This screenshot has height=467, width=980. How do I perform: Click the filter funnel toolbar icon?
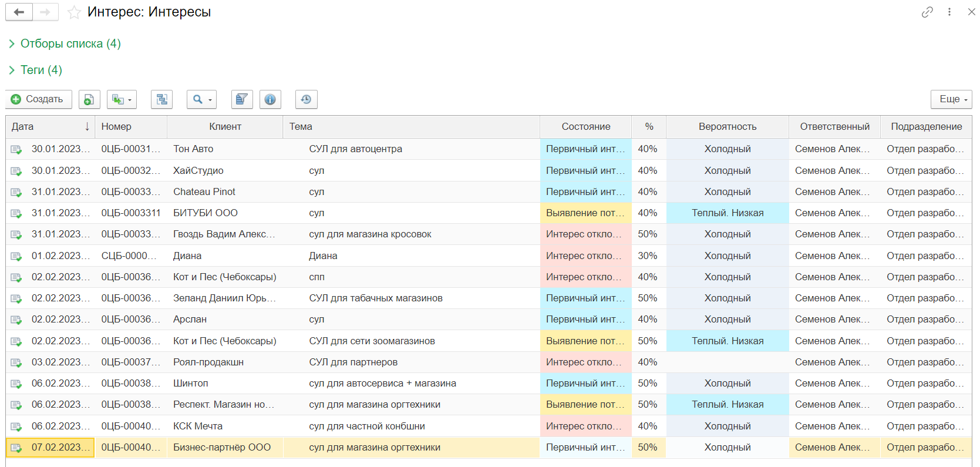[242, 99]
